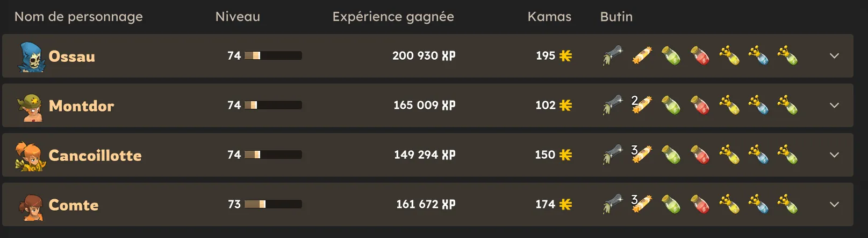This screenshot has width=868, height=238.
Task: Click Ossau's blue hooded skull avatar
Action: (x=31, y=57)
